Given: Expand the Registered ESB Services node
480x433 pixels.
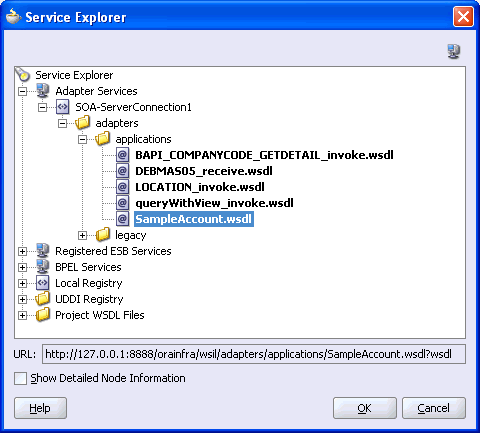Looking at the screenshot, I should pyautogui.click(x=22, y=251).
